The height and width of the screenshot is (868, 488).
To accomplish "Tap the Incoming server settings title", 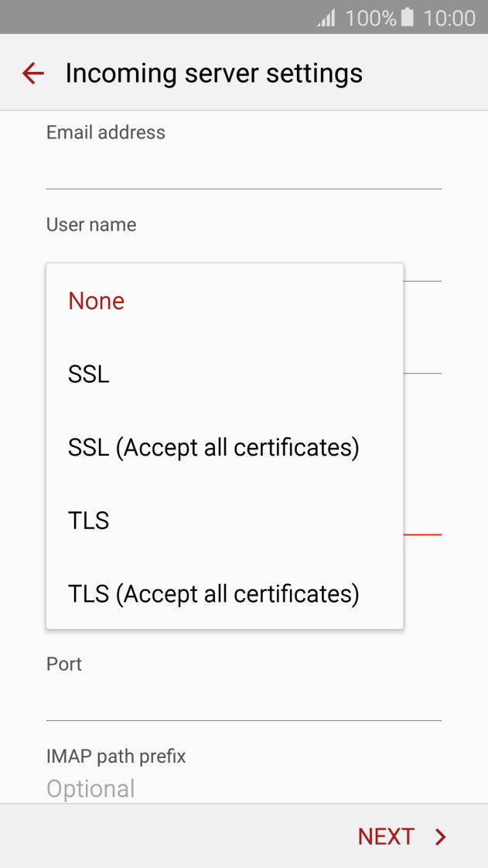I will [214, 73].
